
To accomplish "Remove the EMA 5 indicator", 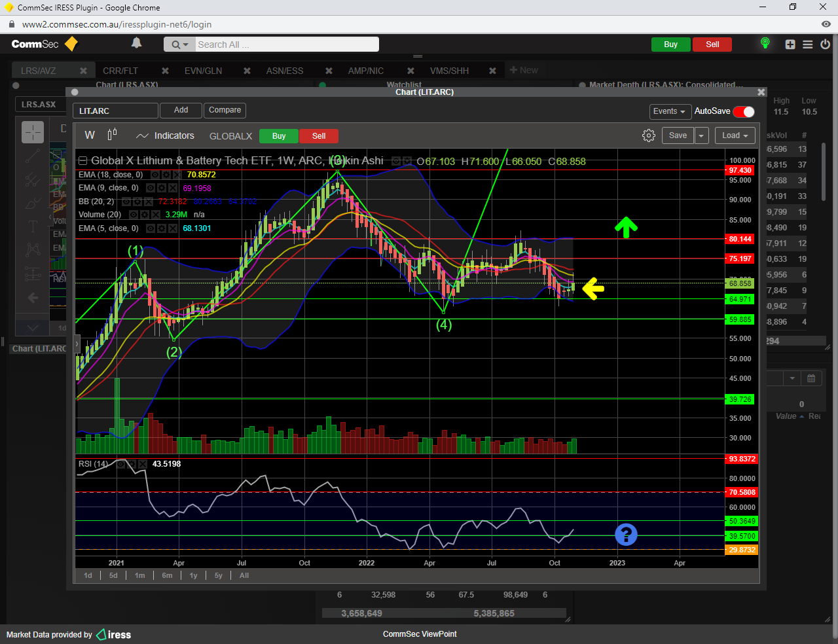I will (x=173, y=228).
